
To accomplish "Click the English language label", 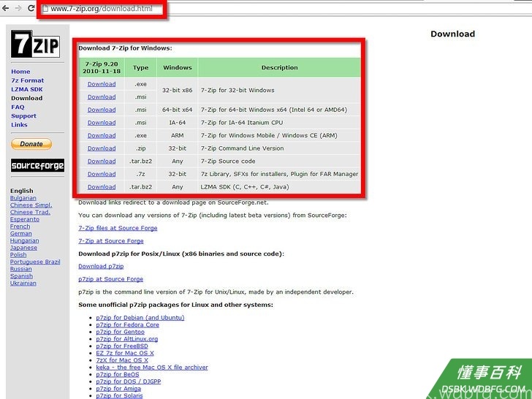I will click(22, 191).
